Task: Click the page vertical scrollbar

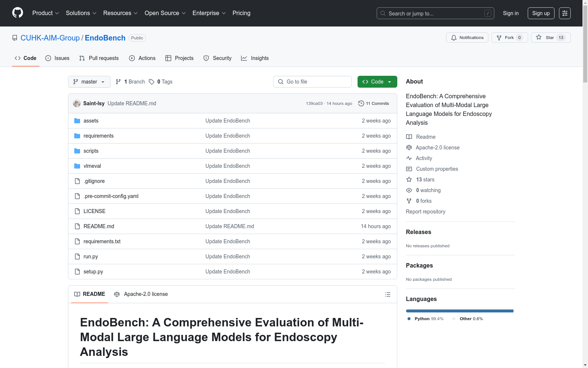Action: click(x=585, y=184)
